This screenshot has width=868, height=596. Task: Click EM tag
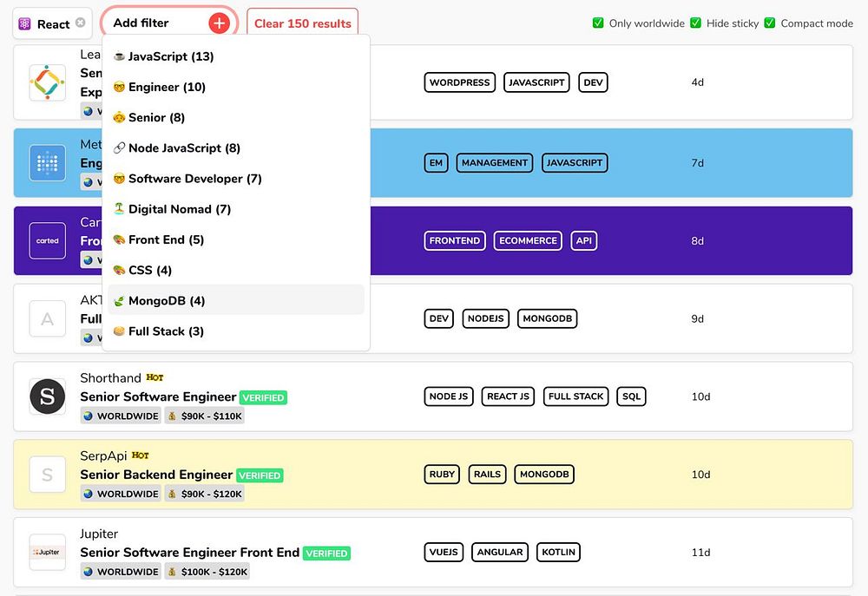(x=436, y=163)
